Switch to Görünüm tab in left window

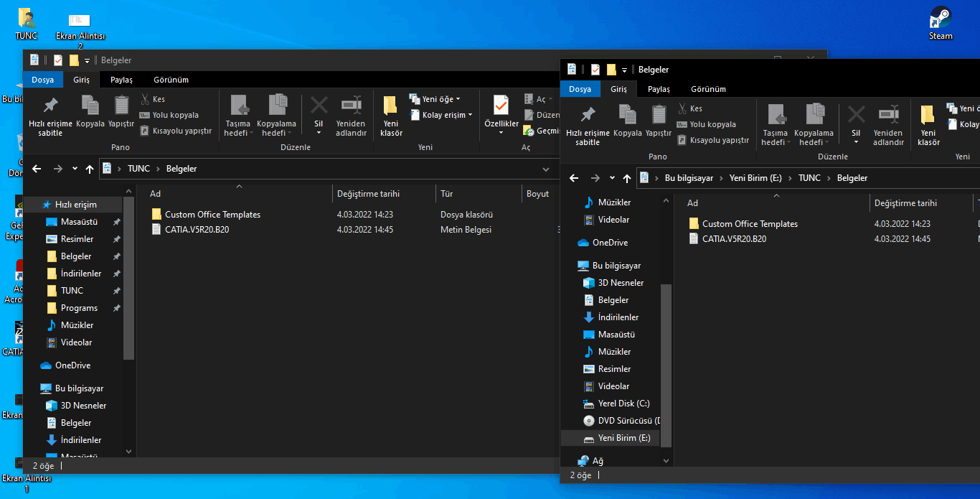171,80
